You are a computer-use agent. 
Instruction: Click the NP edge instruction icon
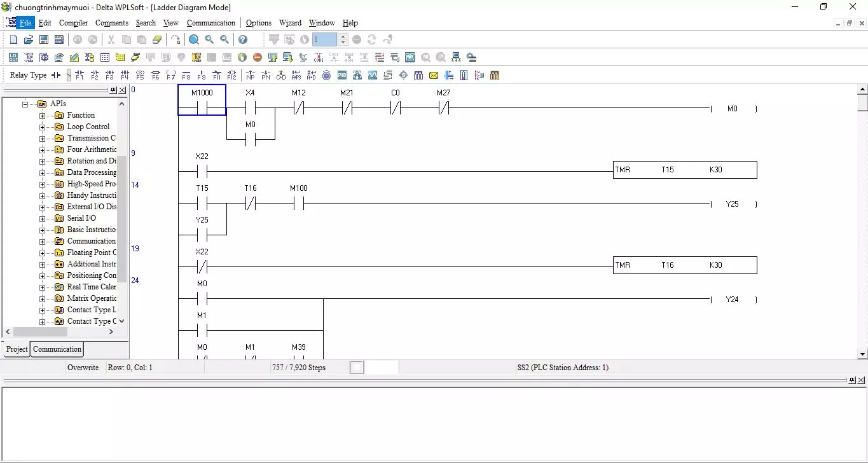pos(250,75)
